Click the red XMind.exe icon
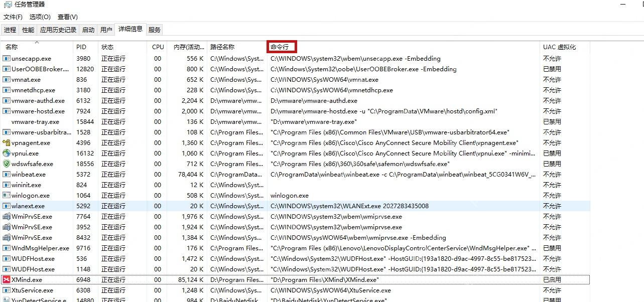The width and height of the screenshot is (644, 302). (7, 280)
